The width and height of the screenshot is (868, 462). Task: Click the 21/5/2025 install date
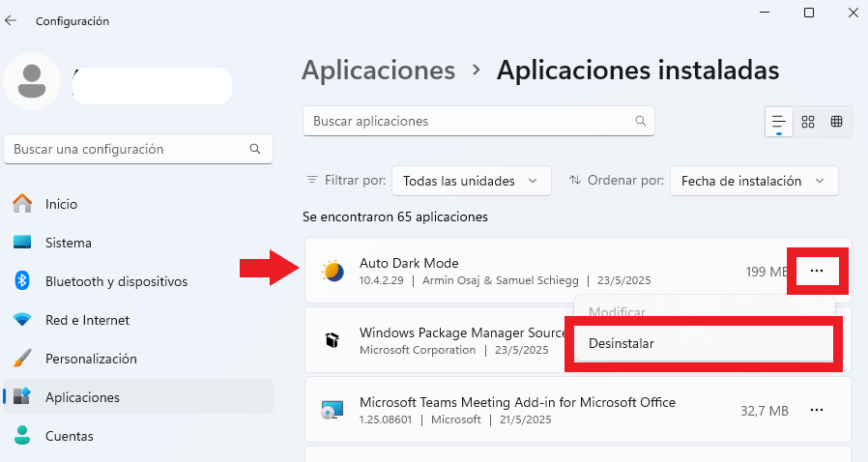click(525, 419)
